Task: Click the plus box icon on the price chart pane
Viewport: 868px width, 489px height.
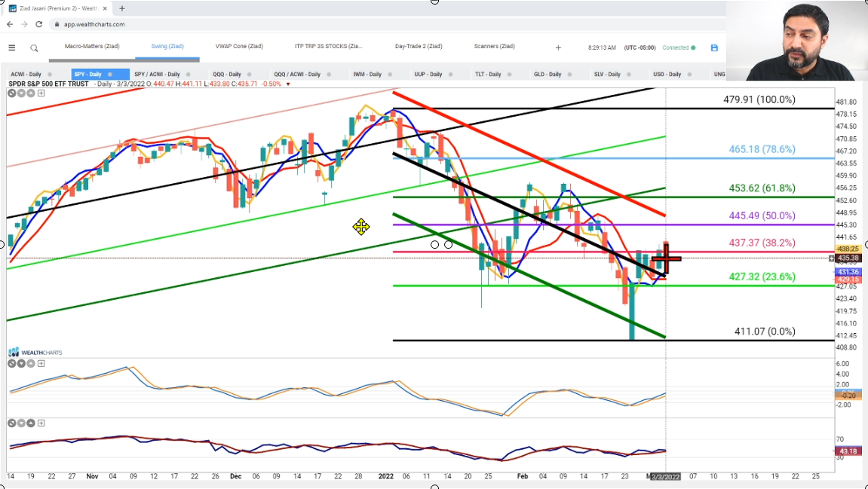Action: click(x=41, y=93)
